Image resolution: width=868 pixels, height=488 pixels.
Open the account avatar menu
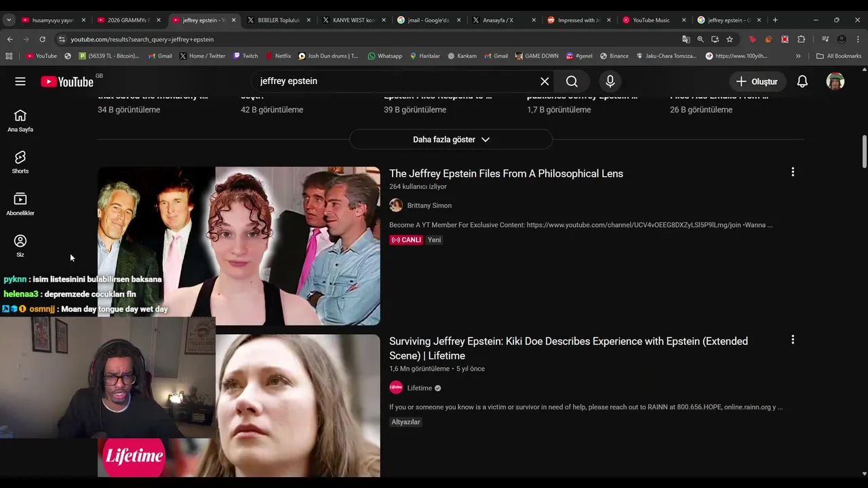click(x=835, y=81)
